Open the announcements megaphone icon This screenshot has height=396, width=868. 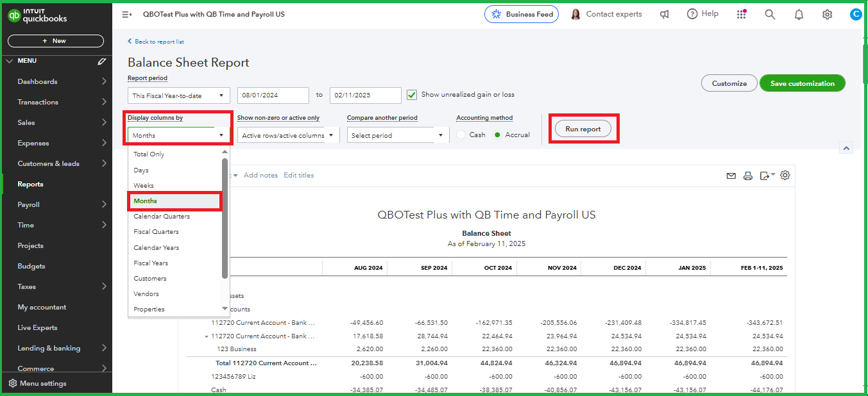tap(665, 14)
